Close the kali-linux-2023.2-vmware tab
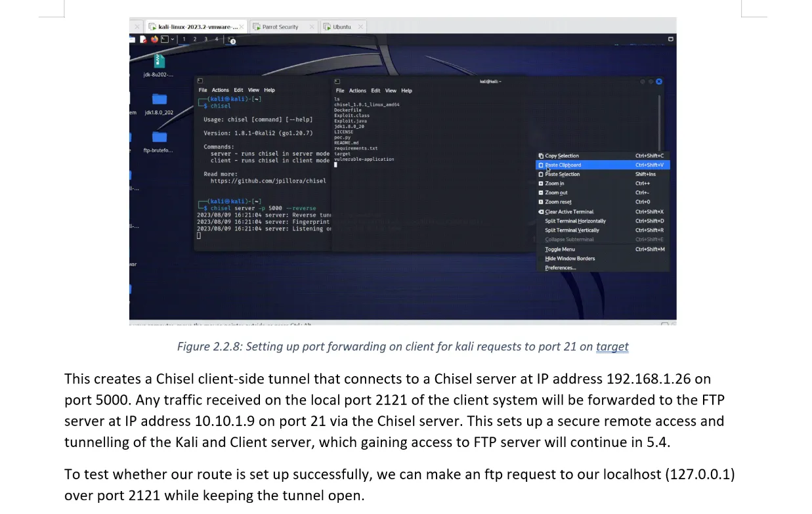The image size is (812, 514). tap(242, 27)
